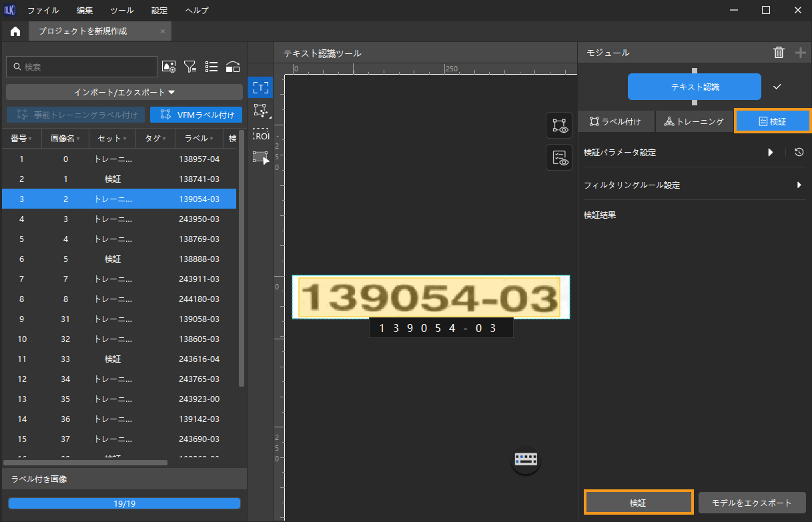Select row with label 138957-04

[x=119, y=159]
